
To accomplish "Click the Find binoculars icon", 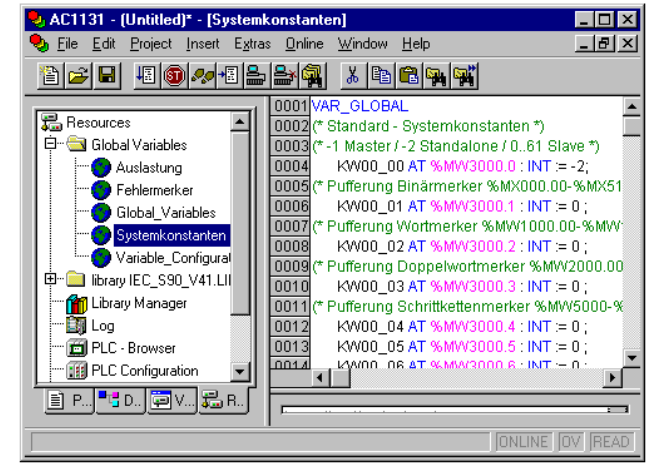I will coord(436,76).
